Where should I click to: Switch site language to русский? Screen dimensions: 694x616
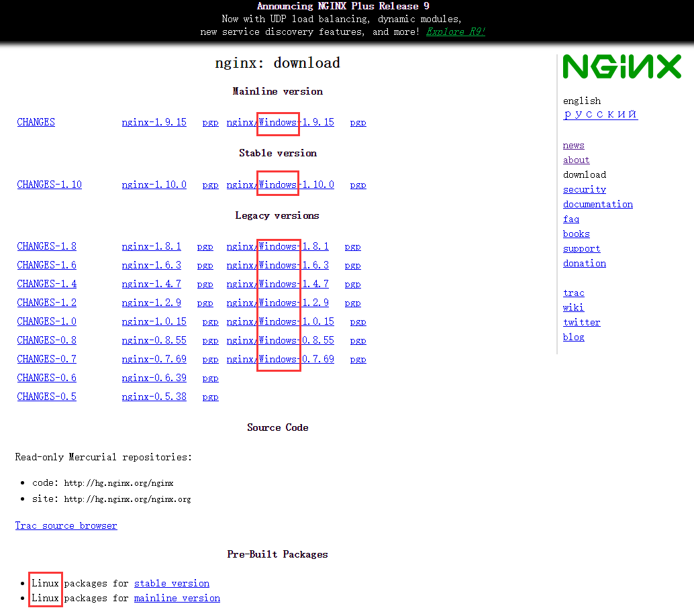click(x=600, y=114)
